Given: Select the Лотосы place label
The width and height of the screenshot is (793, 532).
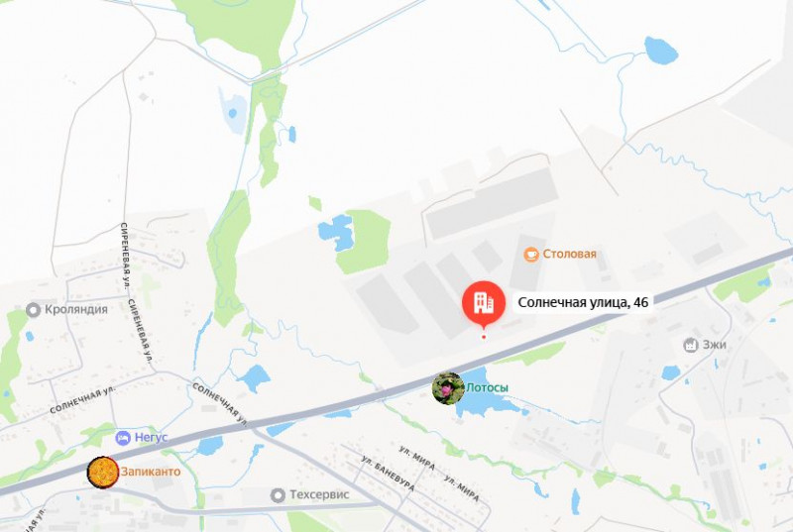Looking at the screenshot, I should [x=487, y=387].
